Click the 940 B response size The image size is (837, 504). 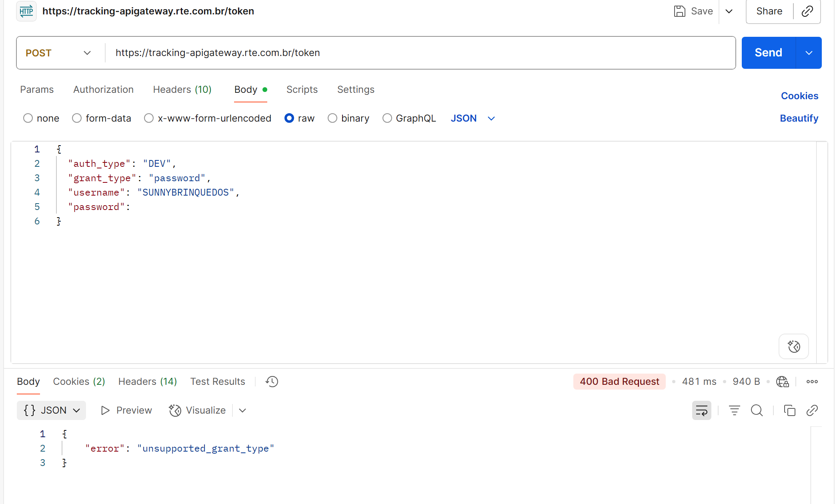tap(746, 382)
